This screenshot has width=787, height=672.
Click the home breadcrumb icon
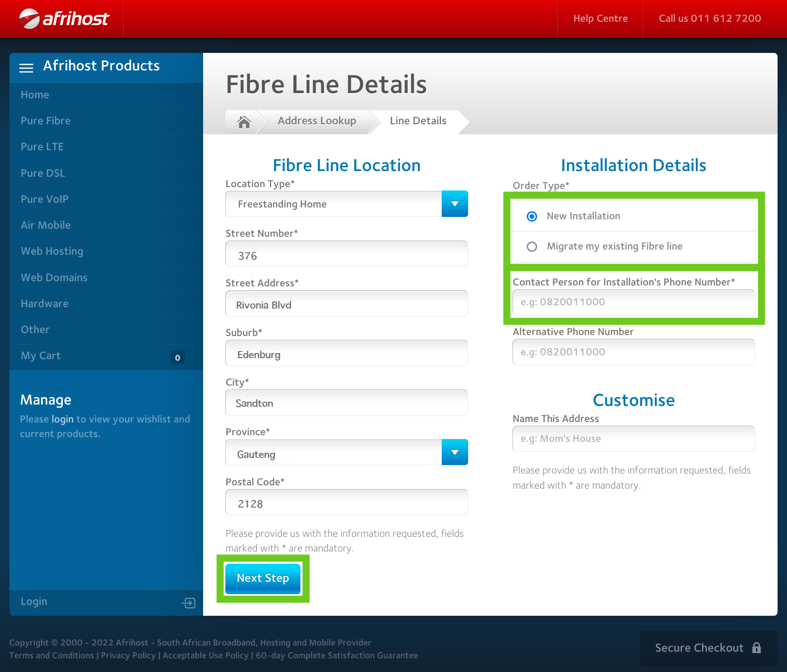244,122
